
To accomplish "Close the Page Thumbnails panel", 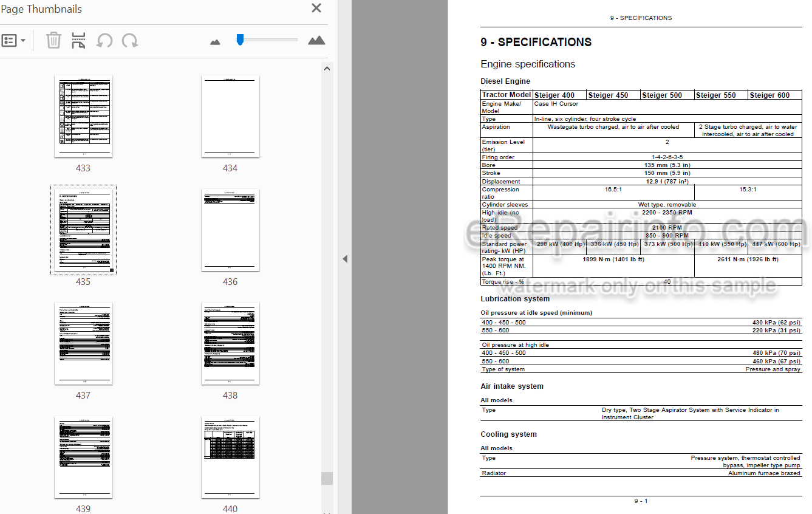I will tap(316, 8).
